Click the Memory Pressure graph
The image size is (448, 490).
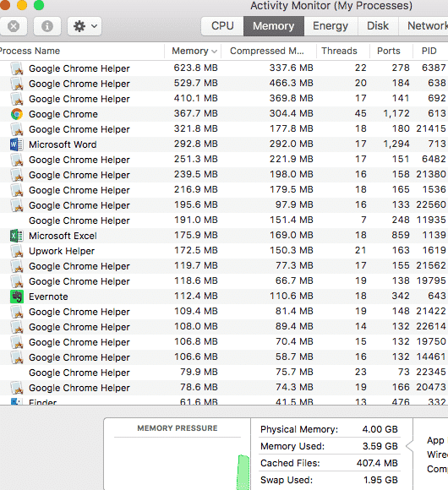tap(178, 464)
